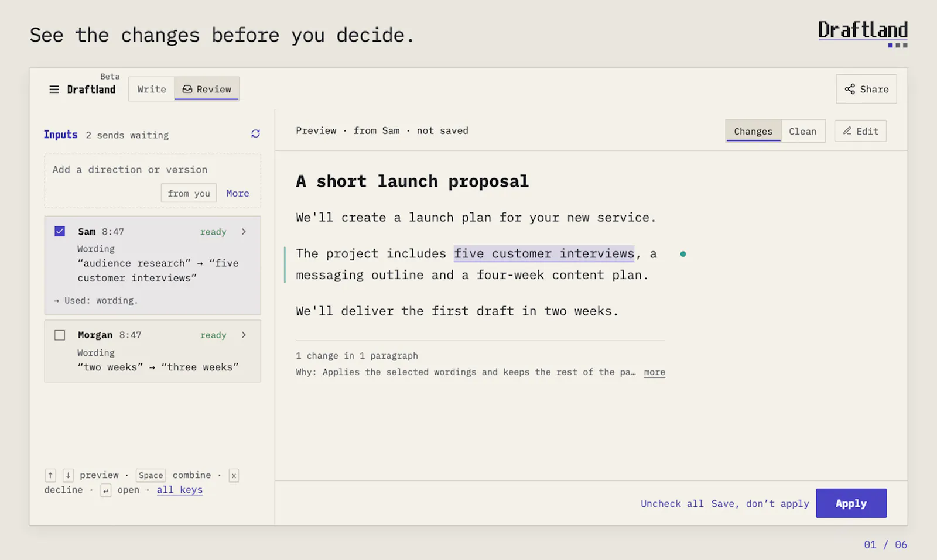Switch to the Clean view
This screenshot has height=560, width=937.
click(803, 131)
